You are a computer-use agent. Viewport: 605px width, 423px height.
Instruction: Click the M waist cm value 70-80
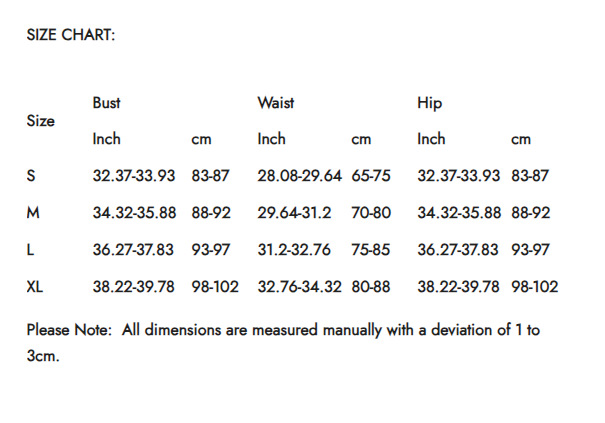coord(371,213)
